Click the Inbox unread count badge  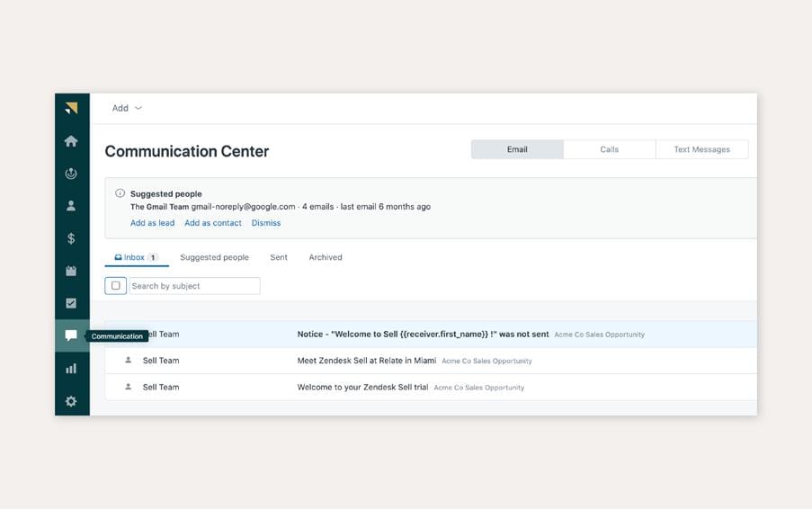tap(153, 257)
